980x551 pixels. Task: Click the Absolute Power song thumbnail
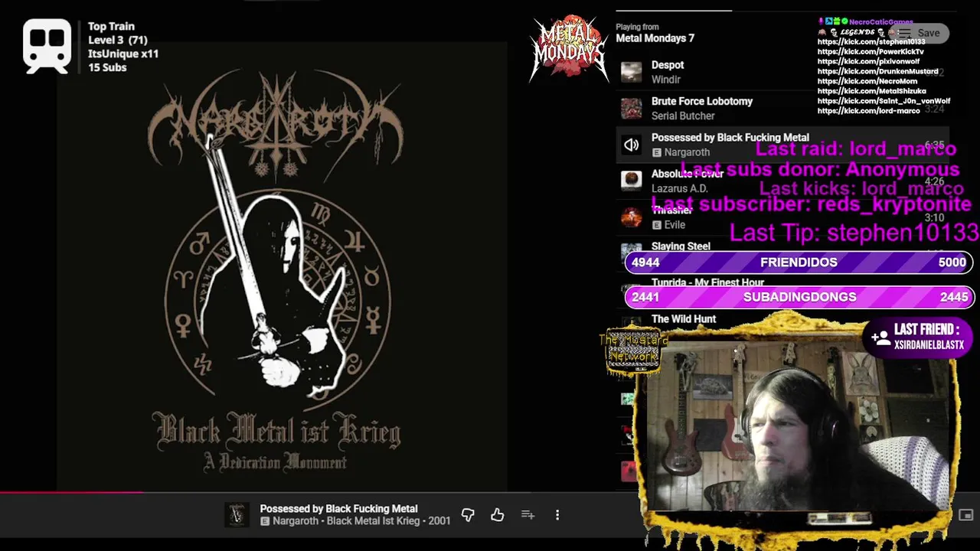pyautogui.click(x=631, y=181)
